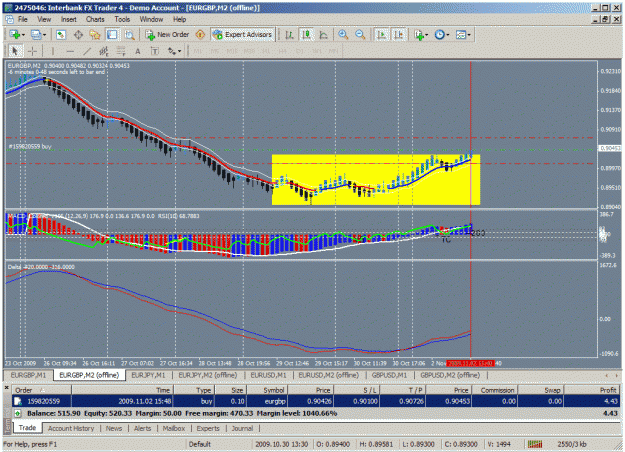Toggle the Expert Advisors button
The image size is (625, 452).
pyautogui.click(x=243, y=35)
